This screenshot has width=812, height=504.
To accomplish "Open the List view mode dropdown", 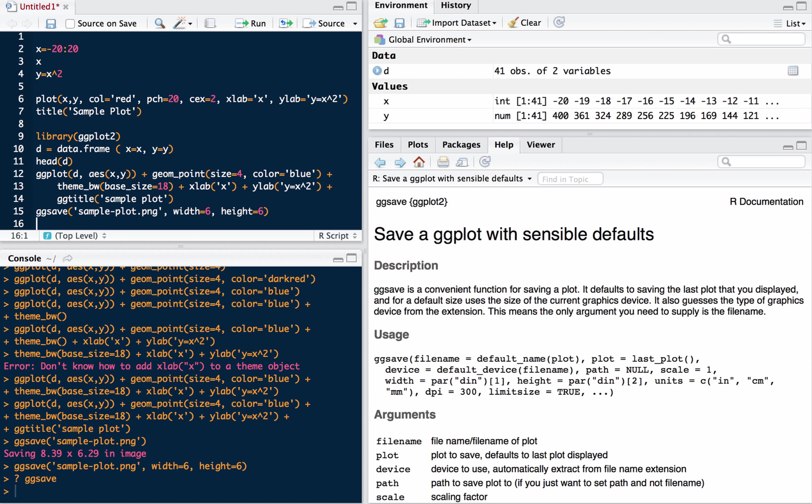I will coord(790,23).
